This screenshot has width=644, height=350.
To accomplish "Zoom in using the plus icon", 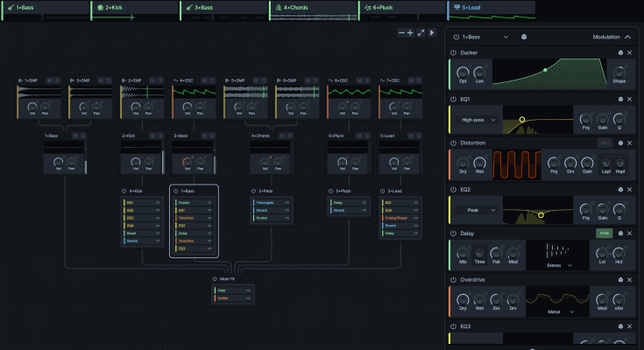I will click(411, 32).
